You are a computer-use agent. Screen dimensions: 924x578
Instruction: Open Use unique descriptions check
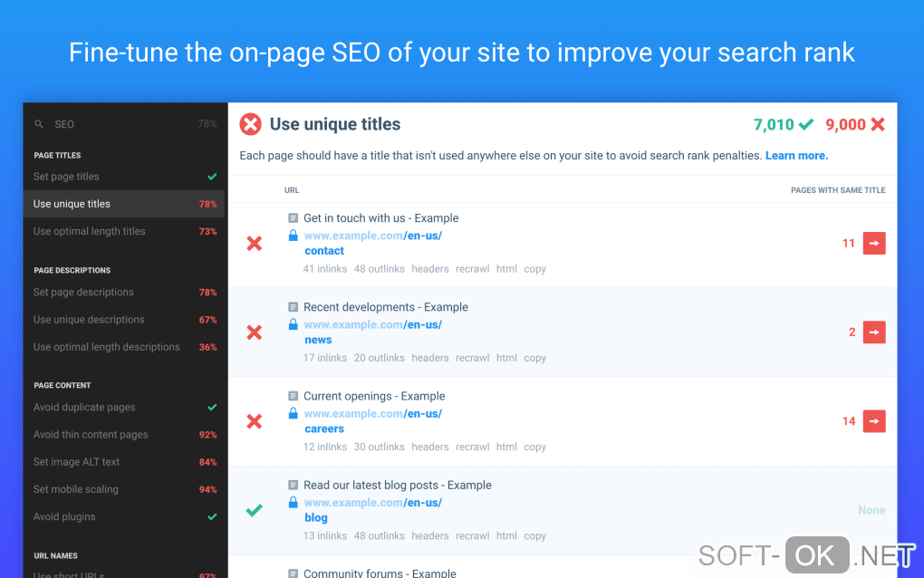(124, 319)
